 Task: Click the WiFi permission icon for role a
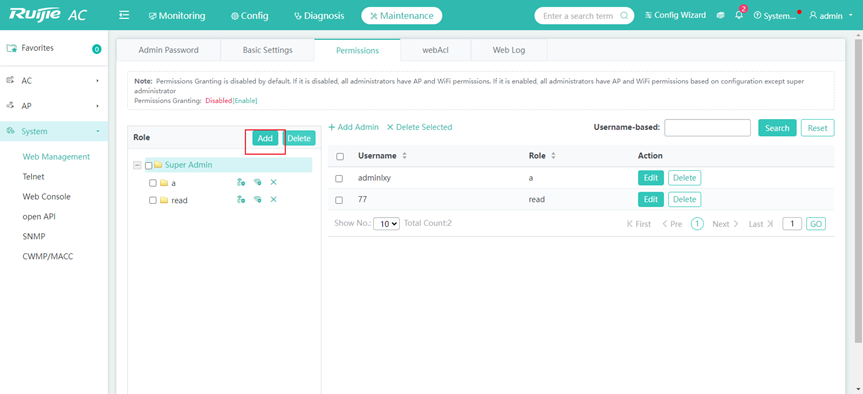click(x=257, y=183)
